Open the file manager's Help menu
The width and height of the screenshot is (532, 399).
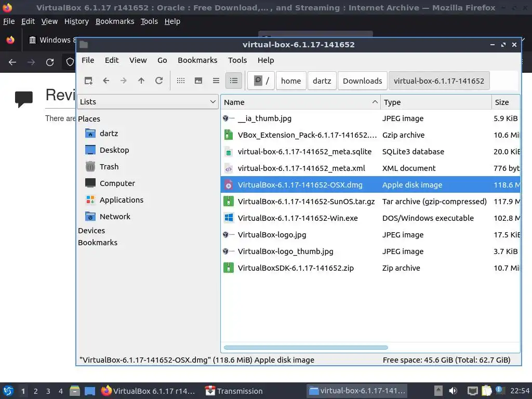265,60
